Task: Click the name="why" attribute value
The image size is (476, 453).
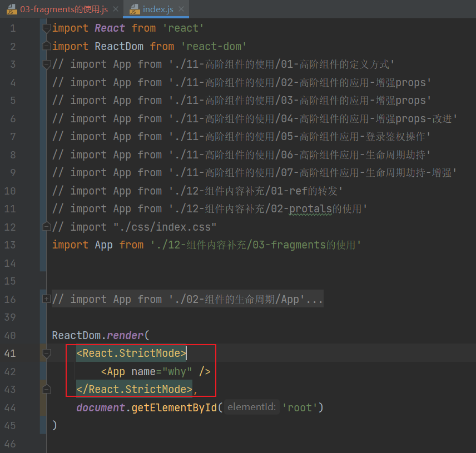Action: pyautogui.click(x=177, y=372)
